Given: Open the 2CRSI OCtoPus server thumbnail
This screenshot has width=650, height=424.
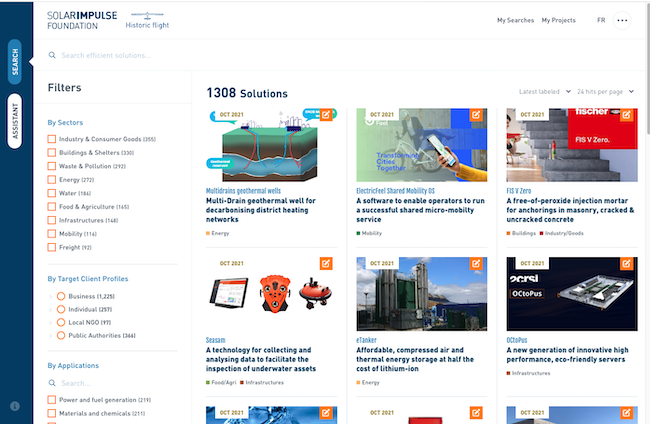Looking at the screenshot, I should [572, 294].
